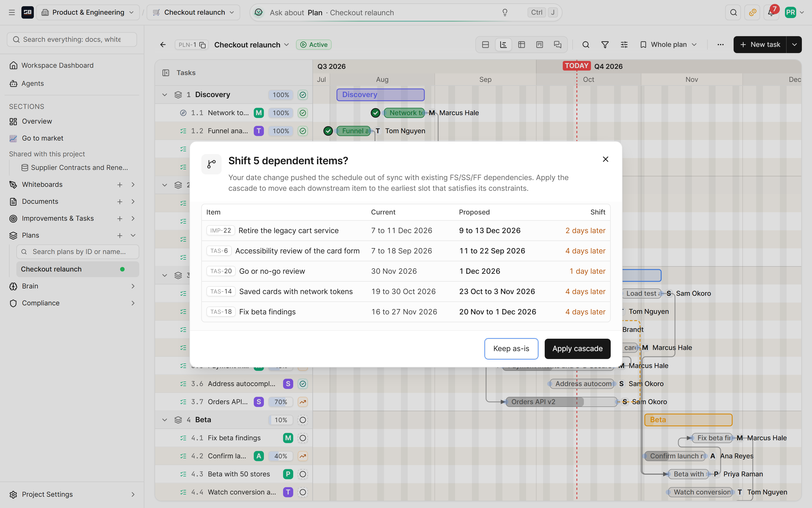The height and width of the screenshot is (508, 812).
Task: Copy the PLN-1 plan ID icon
Action: (x=203, y=45)
